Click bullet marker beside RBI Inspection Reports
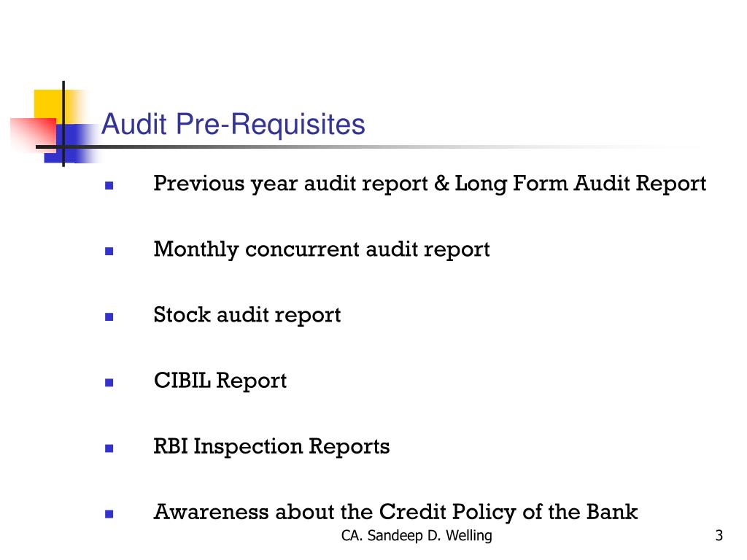The width and height of the screenshot is (747, 560). click(109, 448)
